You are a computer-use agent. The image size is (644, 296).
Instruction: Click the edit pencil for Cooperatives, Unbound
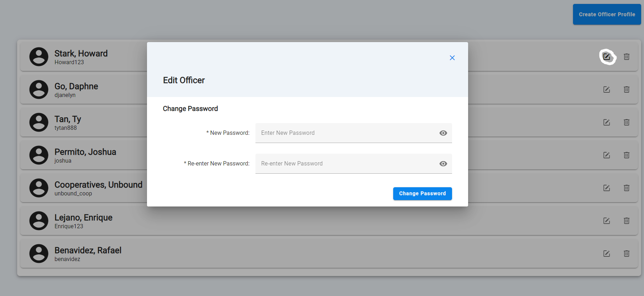click(x=607, y=188)
